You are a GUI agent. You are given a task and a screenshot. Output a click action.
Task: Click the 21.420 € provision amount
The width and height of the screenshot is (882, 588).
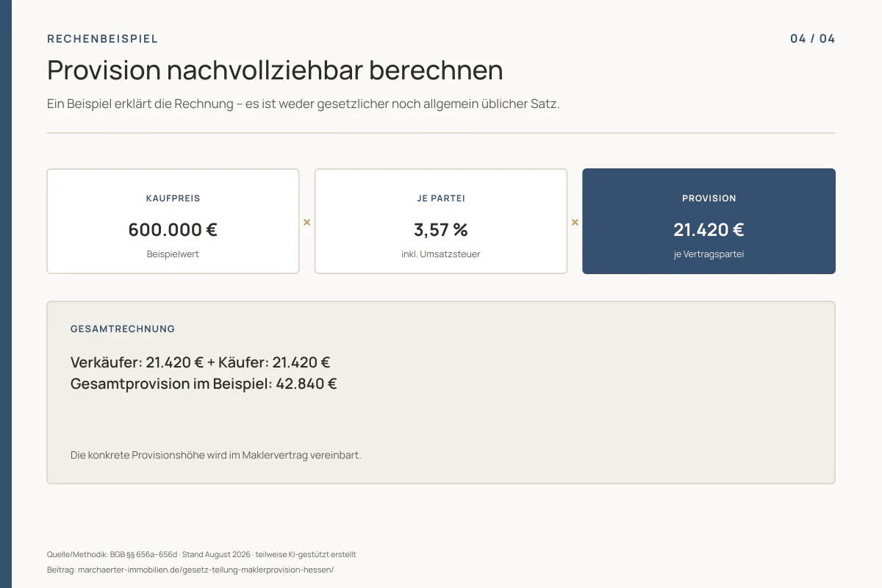coord(709,229)
